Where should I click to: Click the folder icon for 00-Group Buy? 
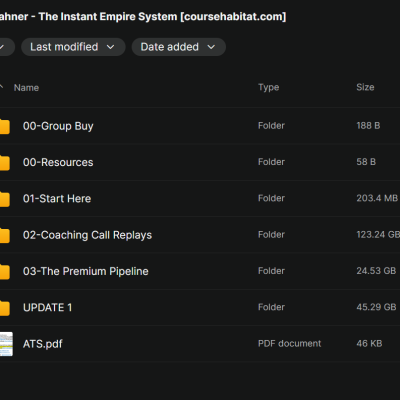click(x=5, y=127)
